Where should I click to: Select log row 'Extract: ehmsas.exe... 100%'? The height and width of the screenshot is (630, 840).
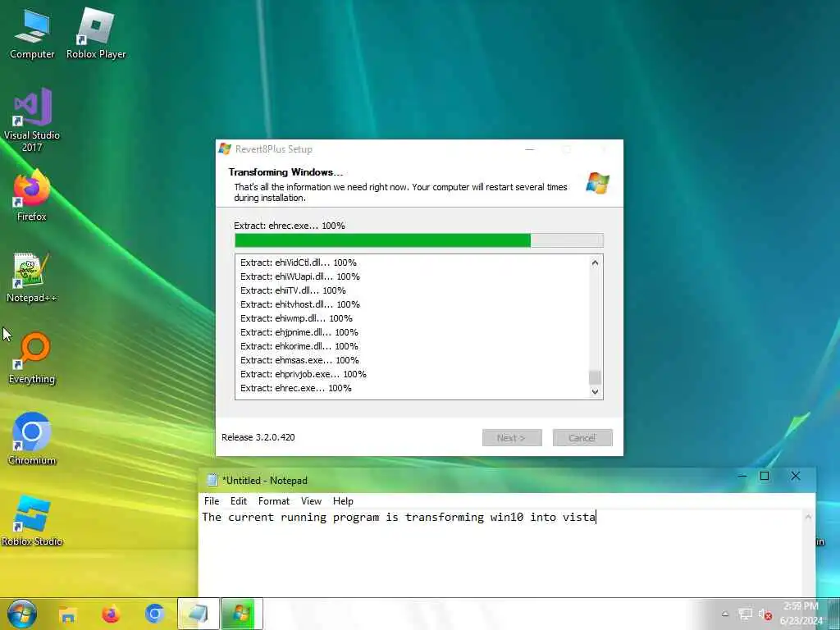point(299,360)
